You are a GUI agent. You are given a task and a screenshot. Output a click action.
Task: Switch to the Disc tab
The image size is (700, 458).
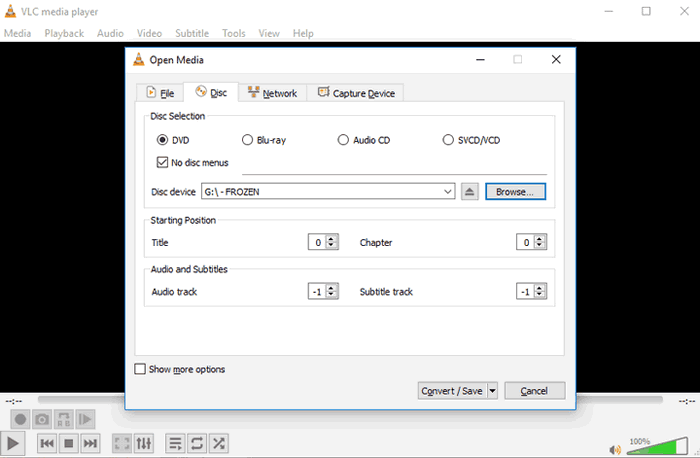pyautogui.click(x=211, y=92)
